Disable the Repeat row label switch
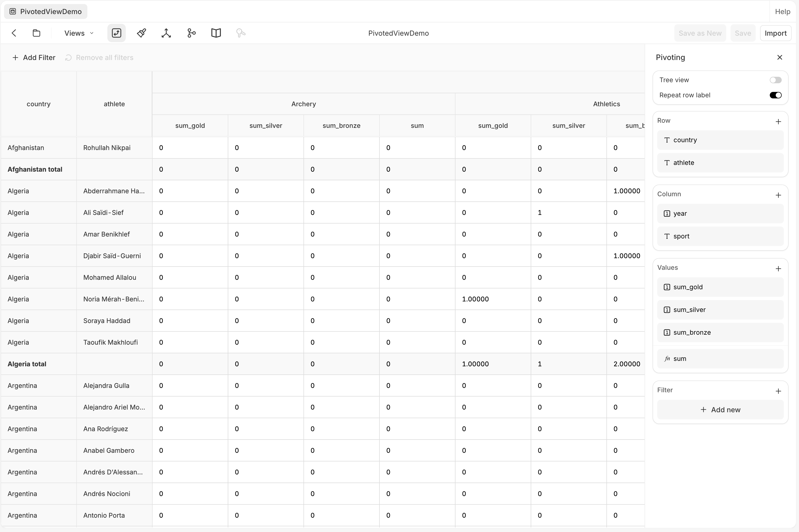799x532 pixels. (775, 95)
